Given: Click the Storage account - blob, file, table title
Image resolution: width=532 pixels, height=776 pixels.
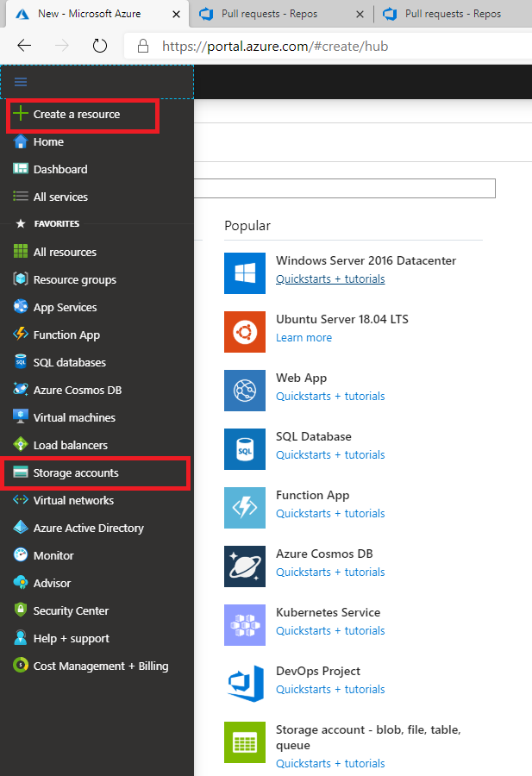Looking at the screenshot, I should pos(368,737).
